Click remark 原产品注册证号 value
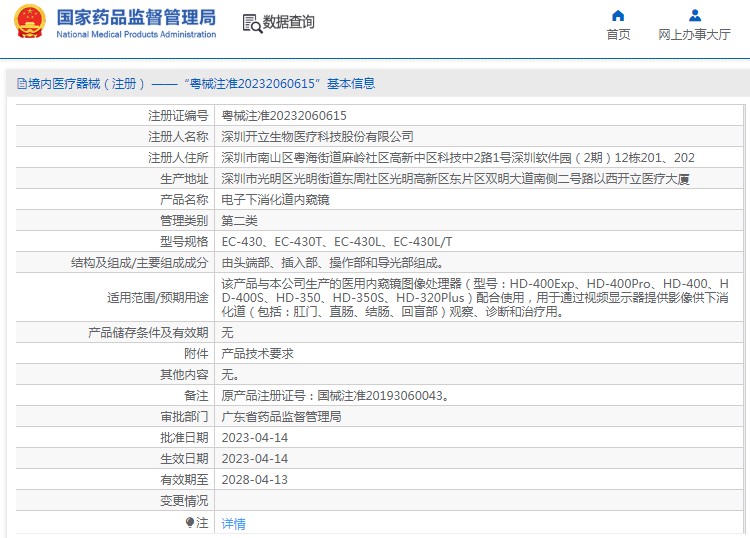The width and height of the screenshot is (750, 538). [335, 396]
